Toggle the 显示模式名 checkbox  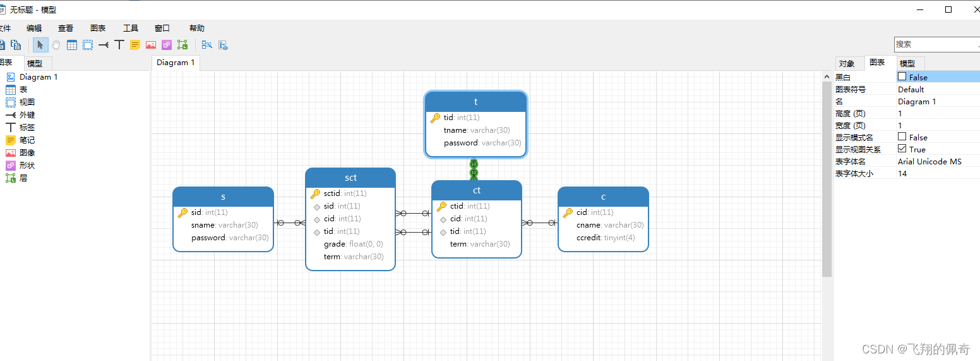902,137
